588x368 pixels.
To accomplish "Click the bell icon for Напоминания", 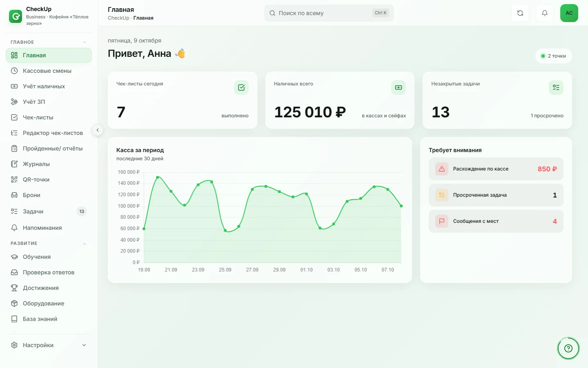I will pyautogui.click(x=14, y=228).
